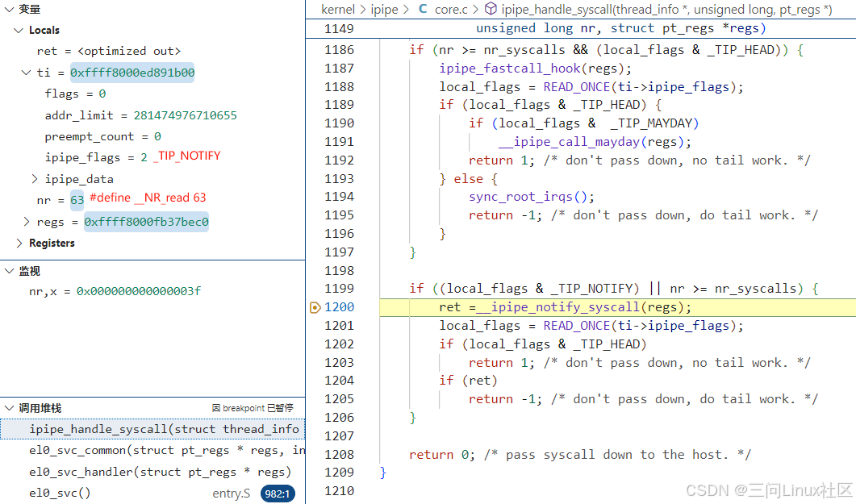
Task: Click the nr value 63
Action: (77, 200)
